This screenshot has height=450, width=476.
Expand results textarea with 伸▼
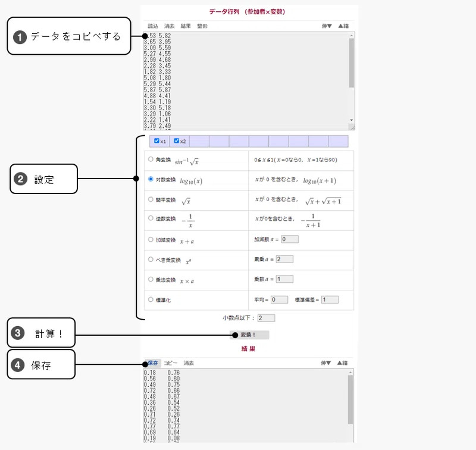pyautogui.click(x=325, y=363)
